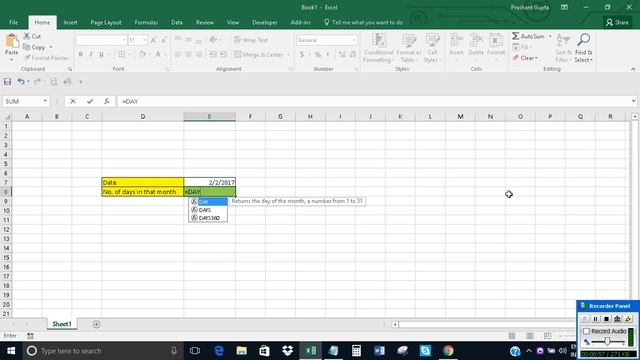Open File Explorer from the taskbar
The height and width of the screenshot is (360, 640).
(242, 351)
